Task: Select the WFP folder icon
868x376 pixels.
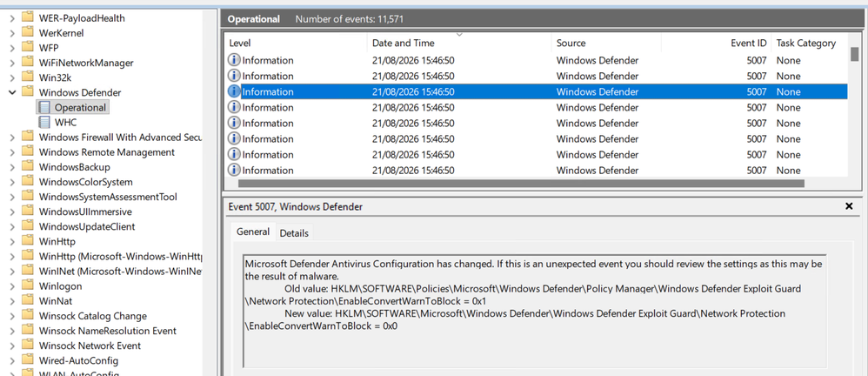Action: tap(27, 48)
